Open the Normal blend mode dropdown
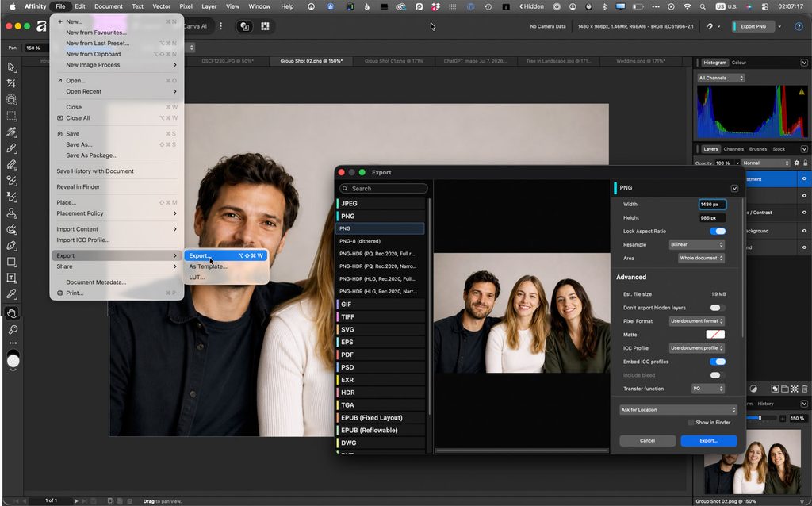Viewport: 812px width, 506px height. pyautogui.click(x=765, y=163)
